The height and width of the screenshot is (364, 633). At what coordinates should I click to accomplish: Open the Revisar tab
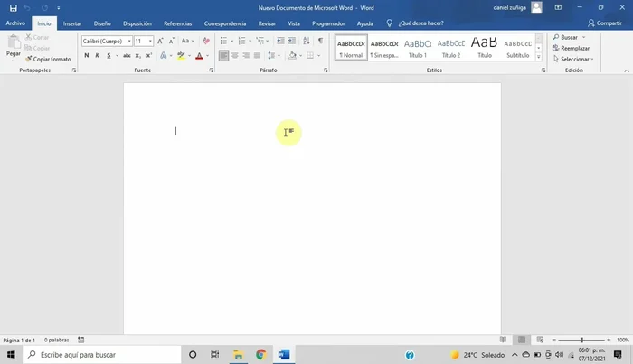[267, 23]
